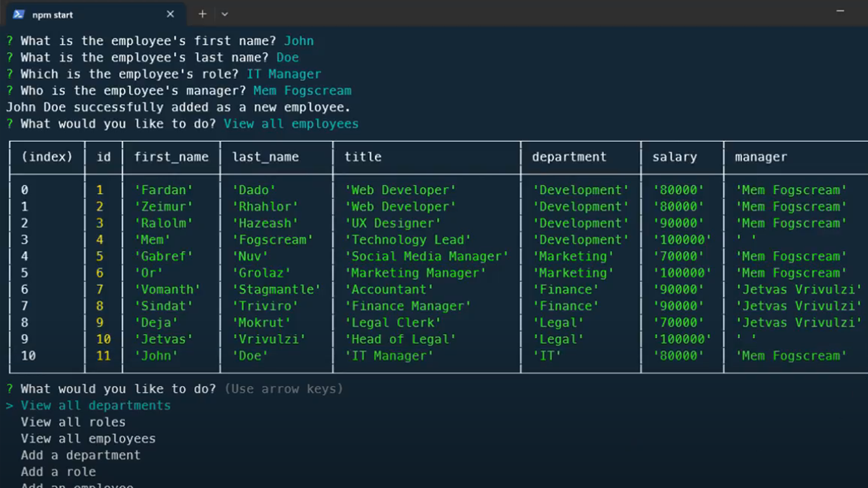Click the 'Head of Legal' title cell
Viewport: 868px width, 488px height.
(400, 339)
